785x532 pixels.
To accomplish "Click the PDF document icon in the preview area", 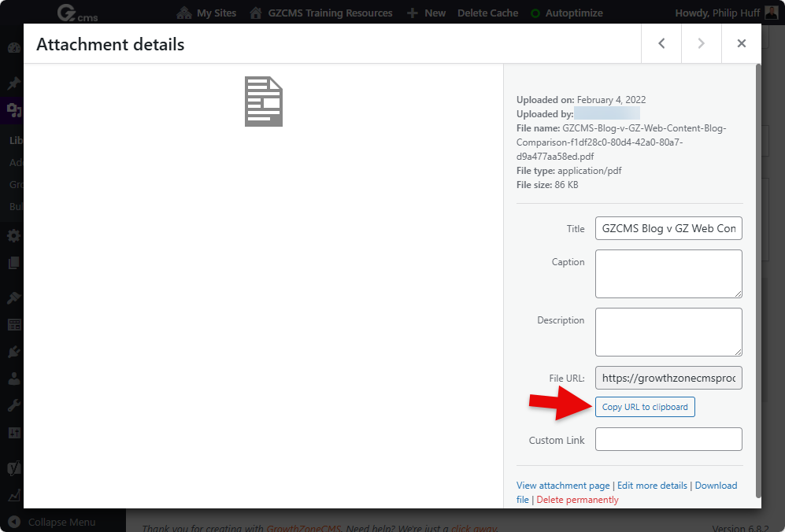I will [263, 100].
